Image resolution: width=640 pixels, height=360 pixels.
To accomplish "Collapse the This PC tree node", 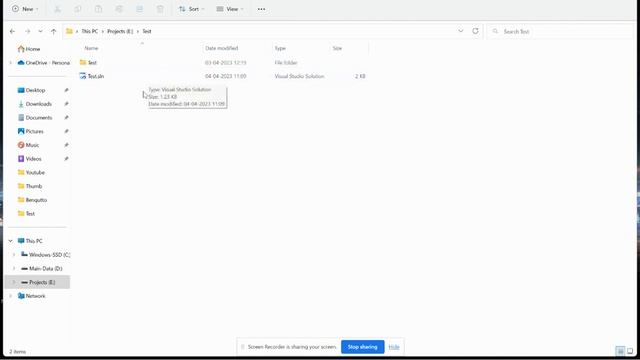I will pyautogui.click(x=11, y=241).
